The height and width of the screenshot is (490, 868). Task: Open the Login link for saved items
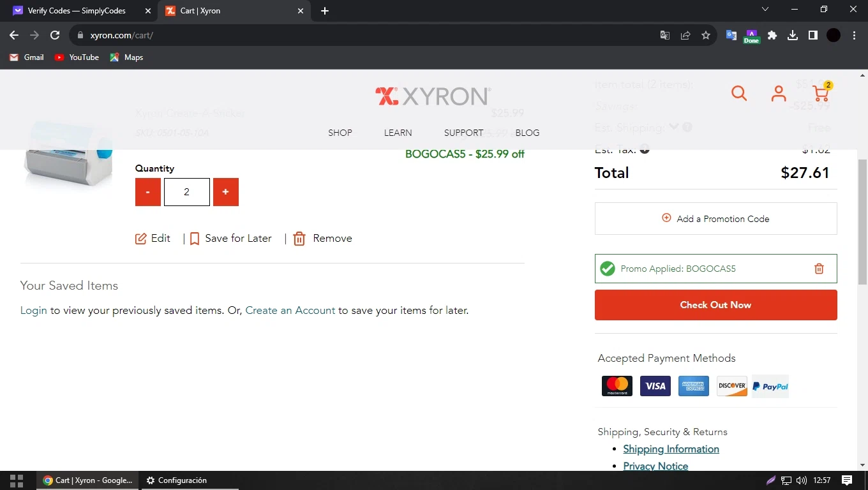[34, 310]
